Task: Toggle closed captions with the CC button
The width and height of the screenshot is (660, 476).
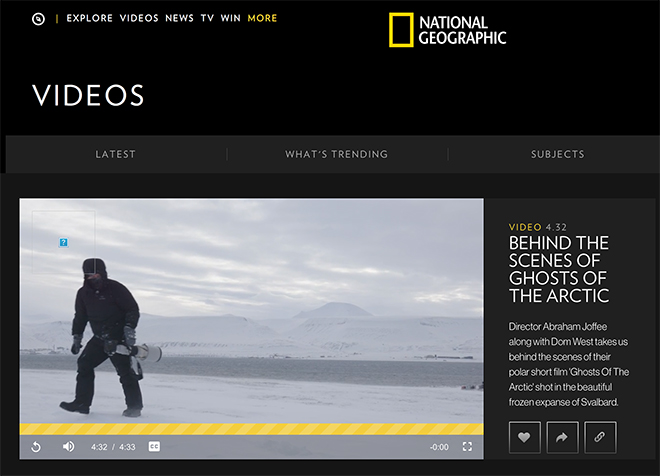Action: click(154, 447)
